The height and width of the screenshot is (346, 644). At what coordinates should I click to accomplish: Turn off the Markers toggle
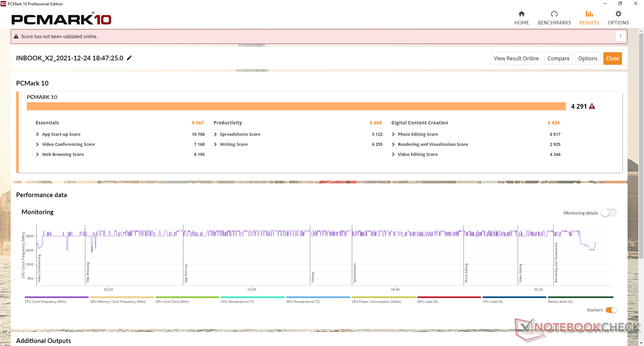tap(611, 310)
